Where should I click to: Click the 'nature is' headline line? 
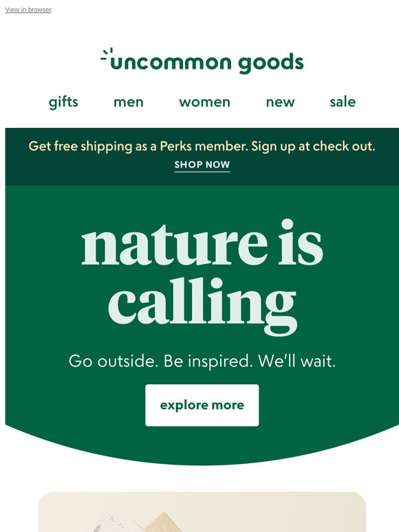(x=202, y=242)
